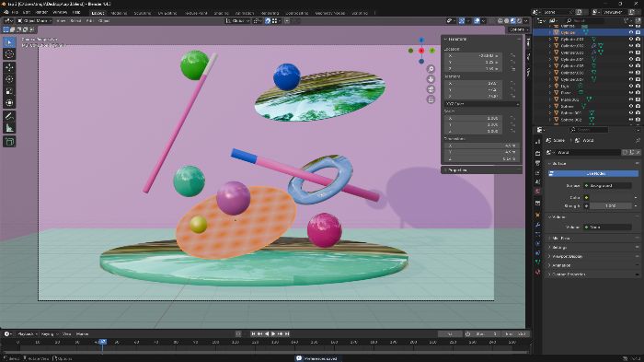Toggle camera view with the camera gizmo
This screenshot has height=362, width=644.
tap(431, 89)
